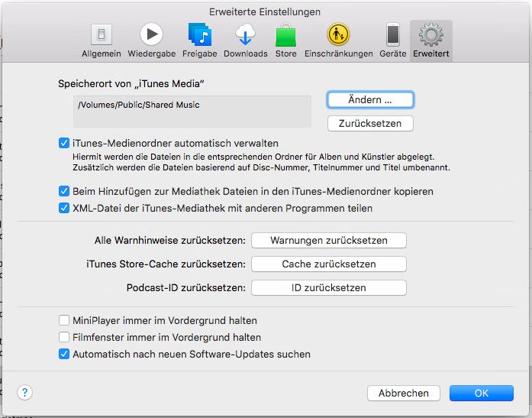Click the Erweiterte Einstellungen window title
The height and width of the screenshot is (418, 532).
tap(265, 12)
